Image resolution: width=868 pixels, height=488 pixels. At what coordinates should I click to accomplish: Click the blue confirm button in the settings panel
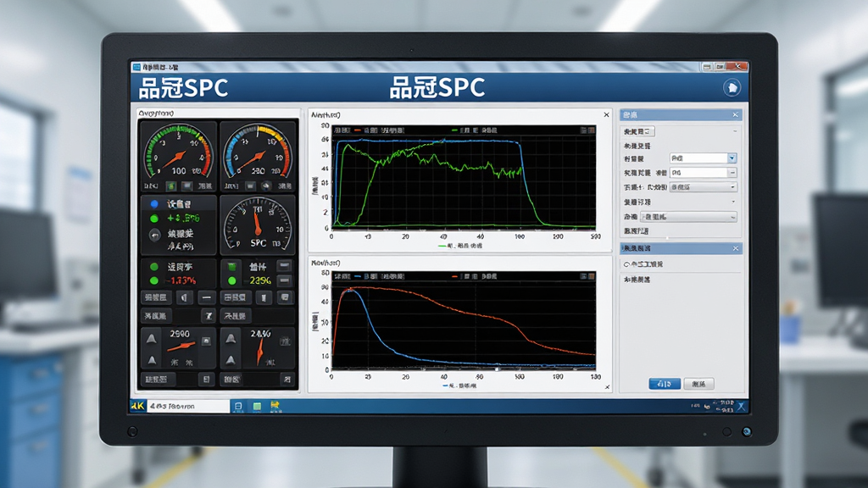click(x=665, y=384)
